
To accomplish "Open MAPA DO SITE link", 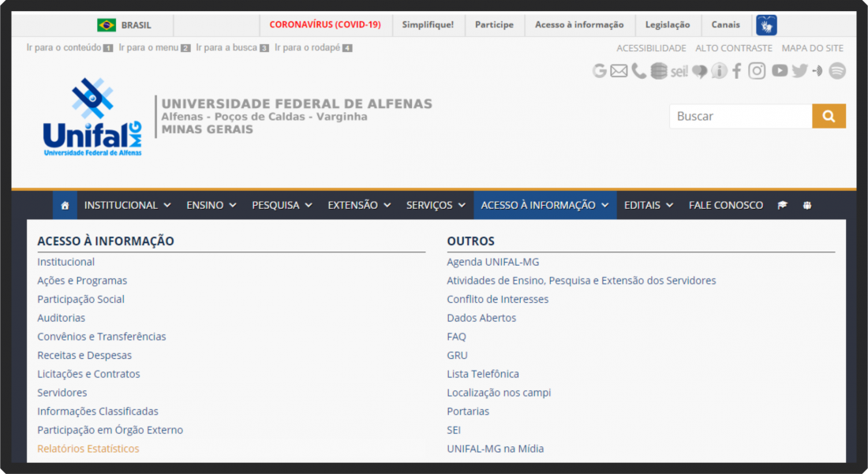I will point(813,48).
